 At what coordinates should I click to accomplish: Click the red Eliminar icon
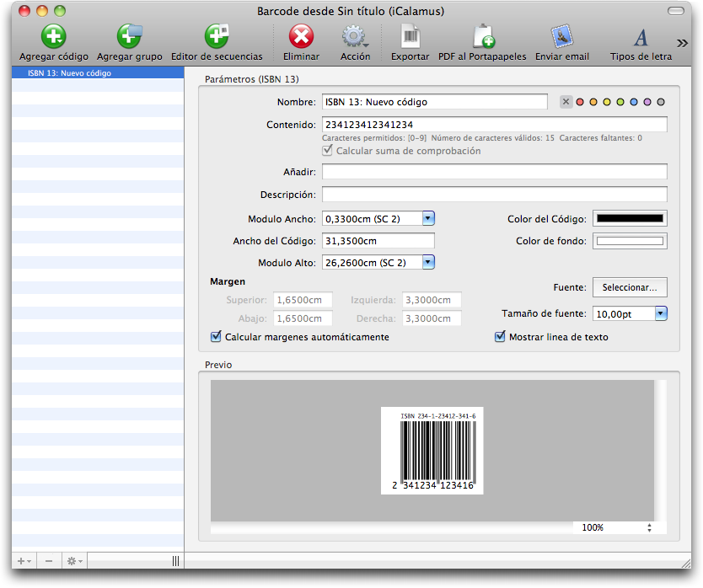click(x=301, y=36)
